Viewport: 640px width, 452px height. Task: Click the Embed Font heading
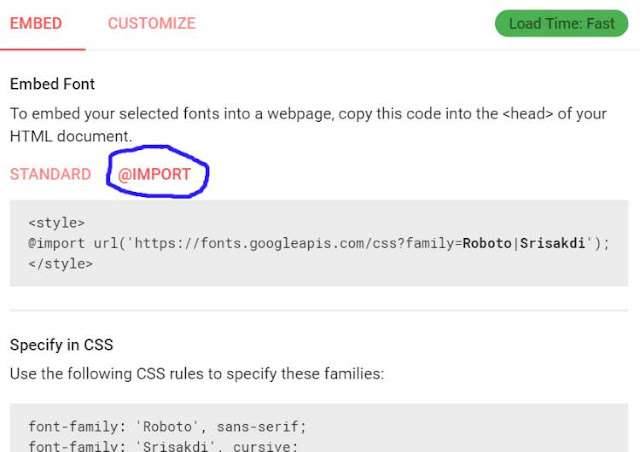tap(52, 84)
